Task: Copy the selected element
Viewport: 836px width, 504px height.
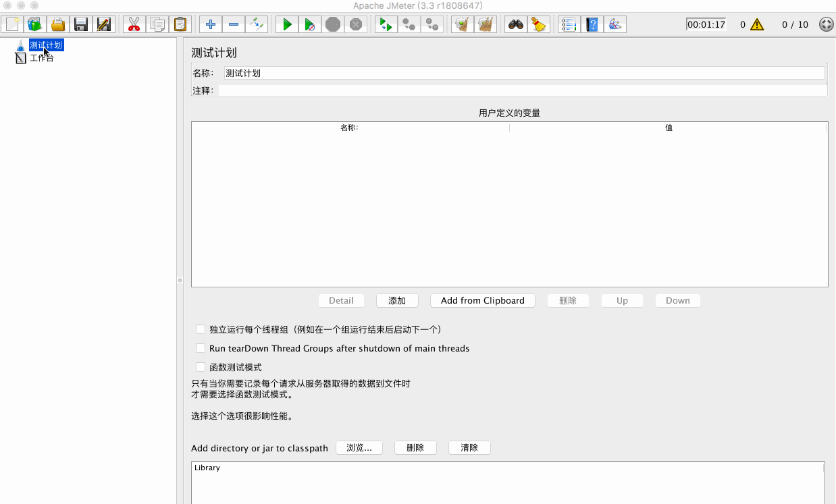Action: click(x=157, y=25)
